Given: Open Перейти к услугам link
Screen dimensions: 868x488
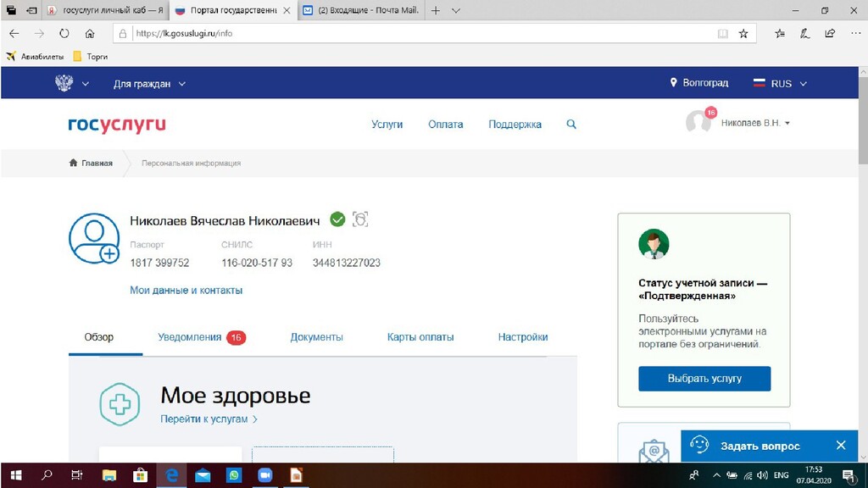Looking at the screenshot, I should [x=209, y=419].
